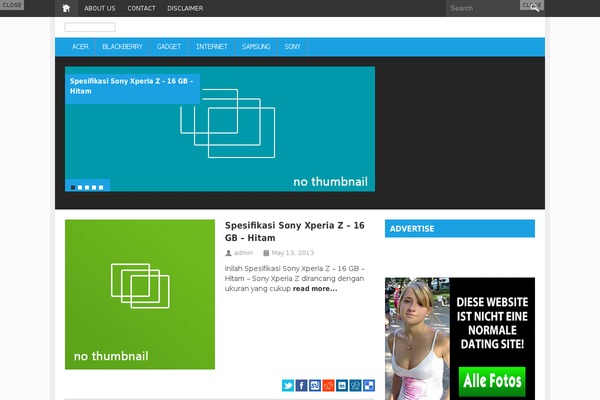
Task: Browse the BlackBerry category
Action: (x=122, y=47)
